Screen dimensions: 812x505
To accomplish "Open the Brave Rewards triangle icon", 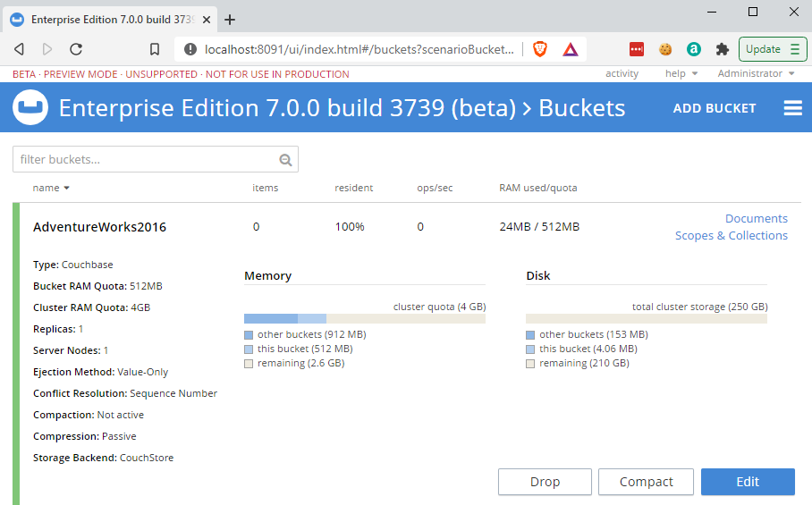I will click(571, 49).
